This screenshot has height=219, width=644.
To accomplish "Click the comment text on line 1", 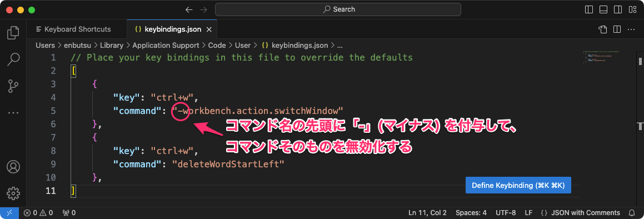I will pyautogui.click(x=242, y=57).
